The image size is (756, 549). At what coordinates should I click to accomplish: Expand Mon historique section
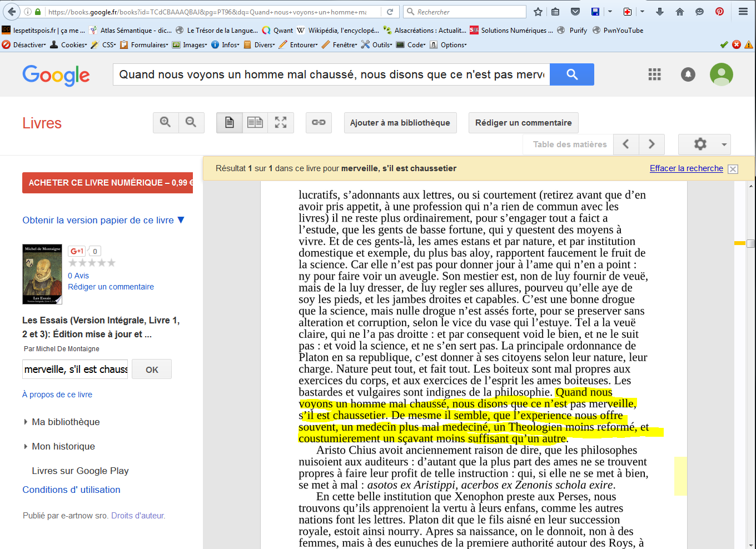(63, 447)
